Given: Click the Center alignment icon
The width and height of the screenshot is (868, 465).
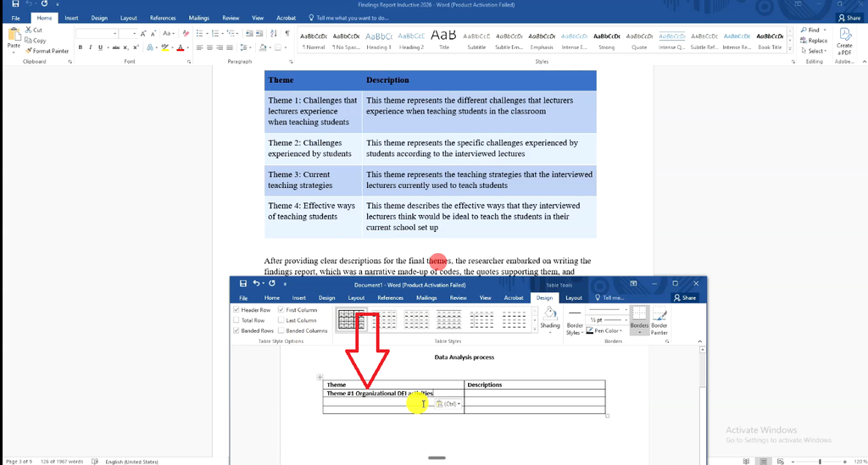Looking at the screenshot, I should point(209,47).
